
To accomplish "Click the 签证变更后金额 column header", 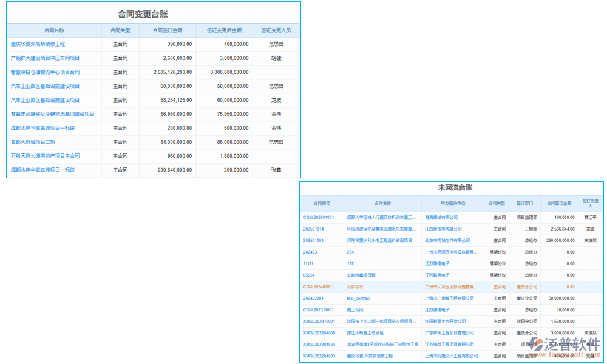I will coord(224,30).
